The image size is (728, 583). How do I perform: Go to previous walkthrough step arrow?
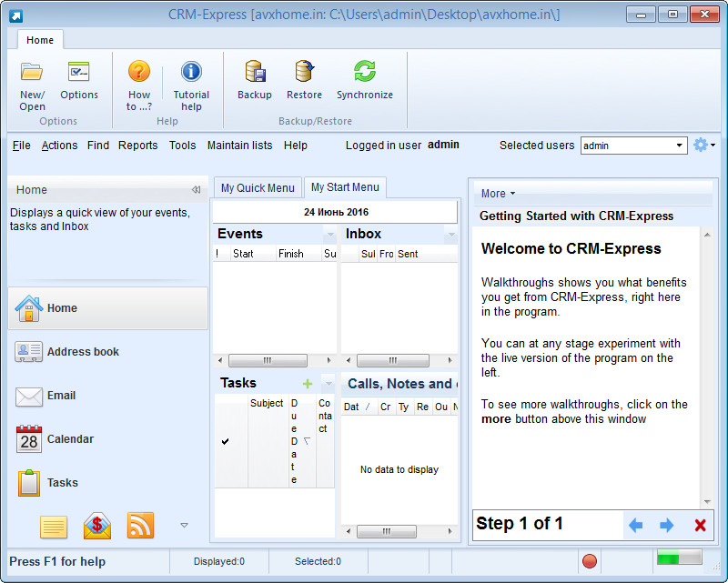635,526
